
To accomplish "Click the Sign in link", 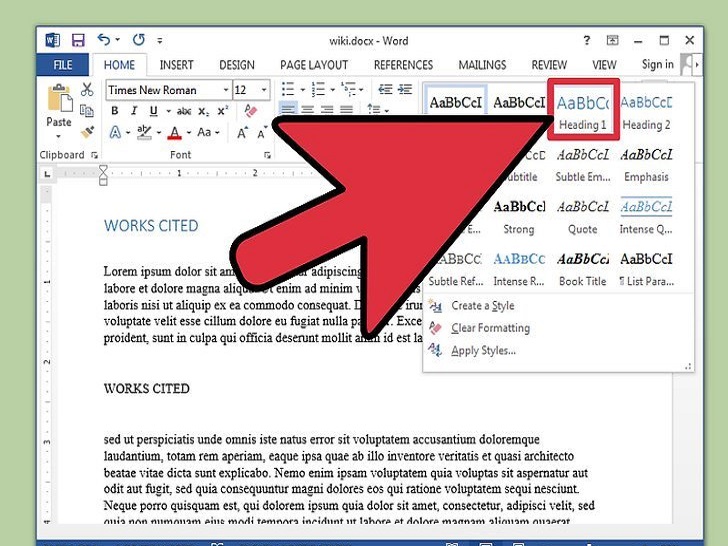I will [x=657, y=64].
